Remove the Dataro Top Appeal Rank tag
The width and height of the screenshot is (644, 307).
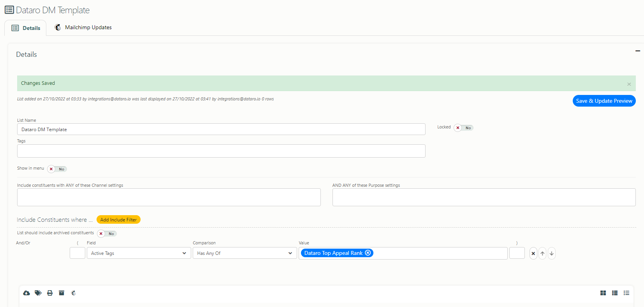point(368,253)
